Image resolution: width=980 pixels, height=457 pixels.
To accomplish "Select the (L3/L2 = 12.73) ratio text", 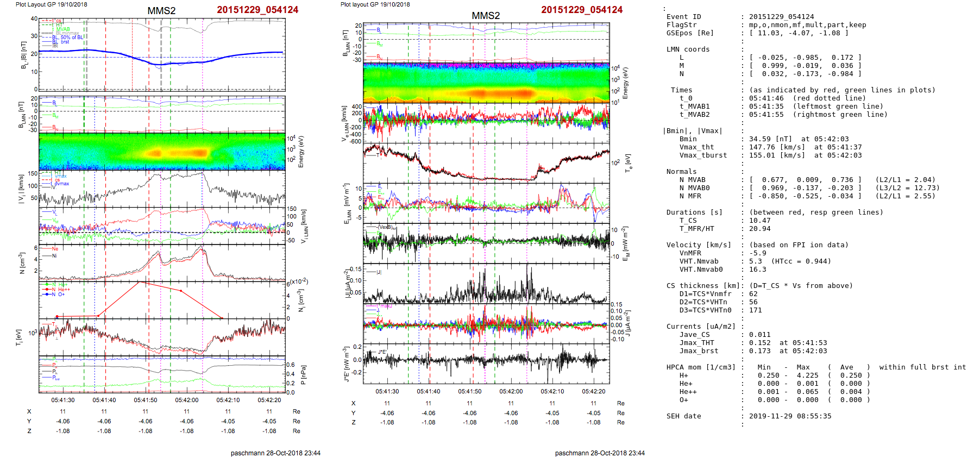I will (907, 188).
